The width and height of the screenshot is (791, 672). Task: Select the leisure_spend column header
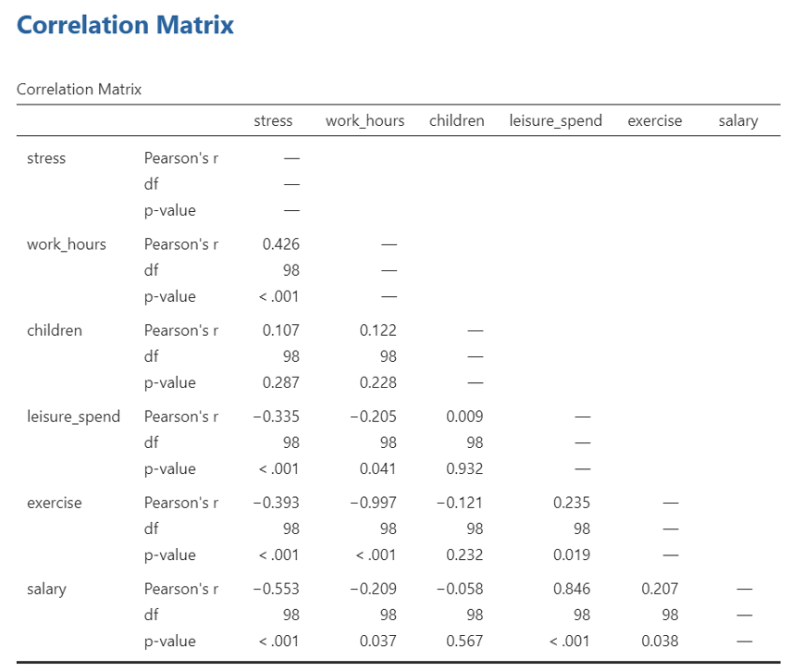[x=555, y=120]
